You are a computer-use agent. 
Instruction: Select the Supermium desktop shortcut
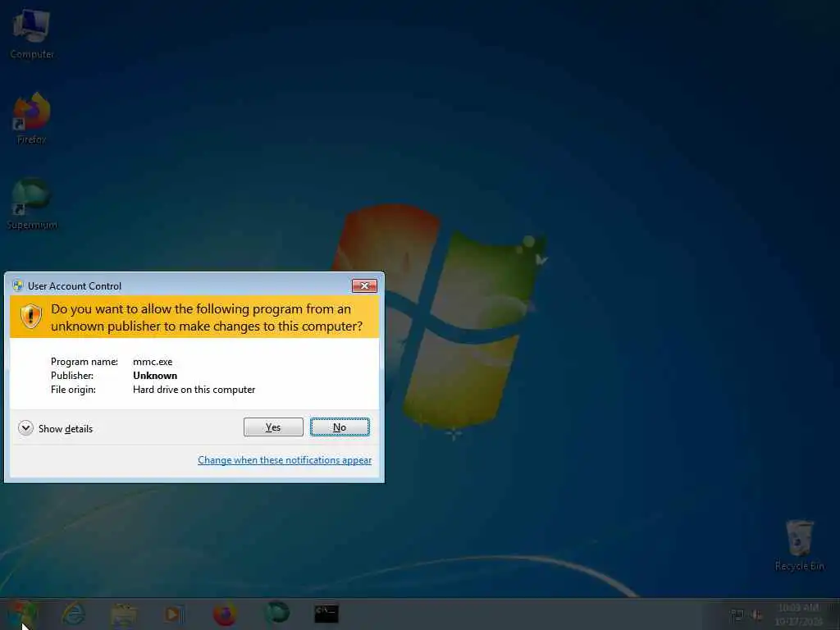[x=32, y=204]
